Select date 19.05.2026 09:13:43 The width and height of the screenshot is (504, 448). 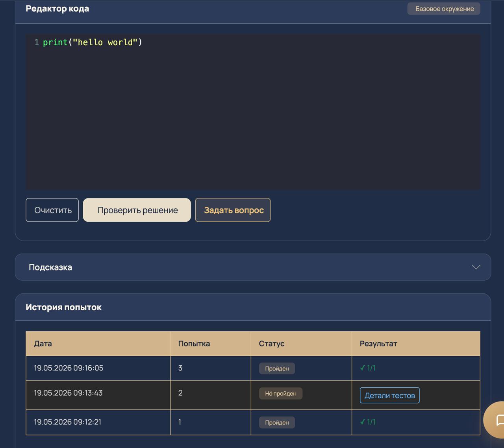coord(68,392)
